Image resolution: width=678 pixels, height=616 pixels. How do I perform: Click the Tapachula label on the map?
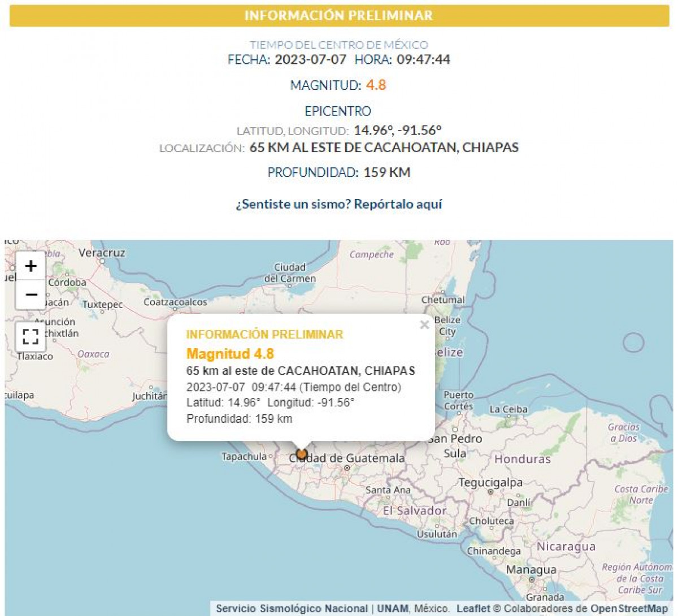pyautogui.click(x=244, y=457)
